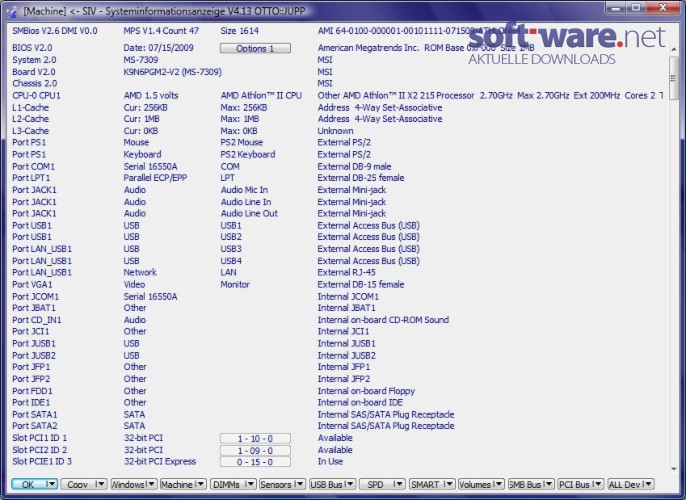
Task: Click the vertical scrollbar down arrow
Action: (674, 469)
